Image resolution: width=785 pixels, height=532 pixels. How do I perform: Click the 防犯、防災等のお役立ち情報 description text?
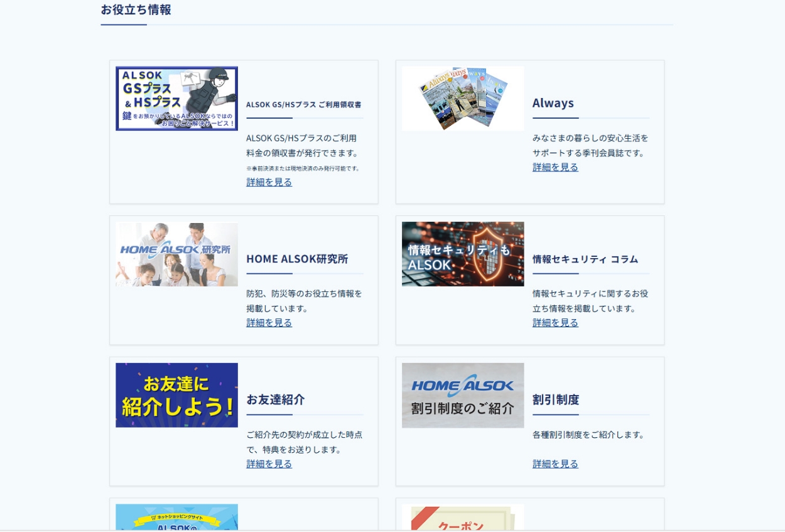point(305,301)
